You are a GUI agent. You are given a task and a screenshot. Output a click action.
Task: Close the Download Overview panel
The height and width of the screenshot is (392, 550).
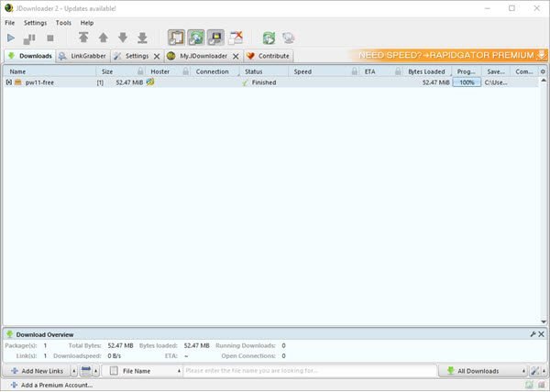coord(541,334)
